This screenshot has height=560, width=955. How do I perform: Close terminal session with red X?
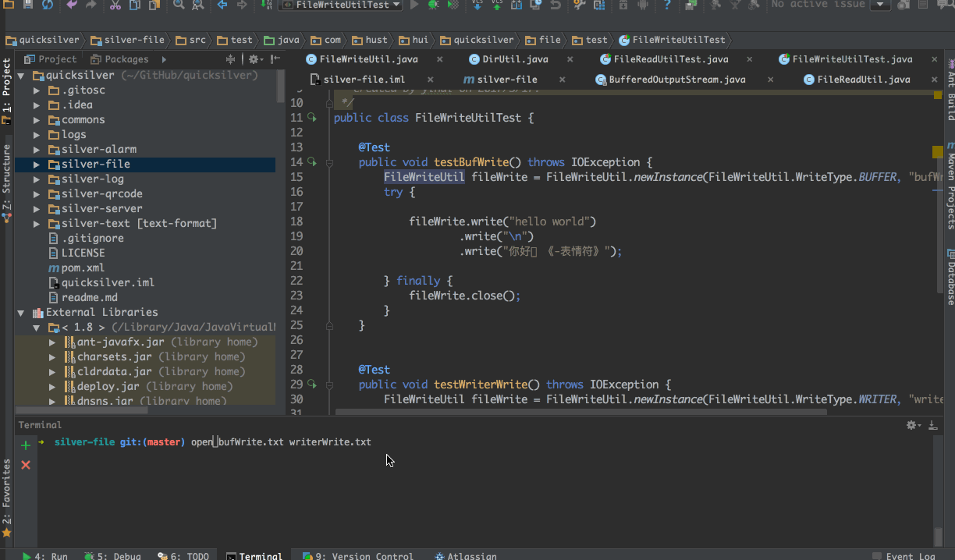point(26,465)
